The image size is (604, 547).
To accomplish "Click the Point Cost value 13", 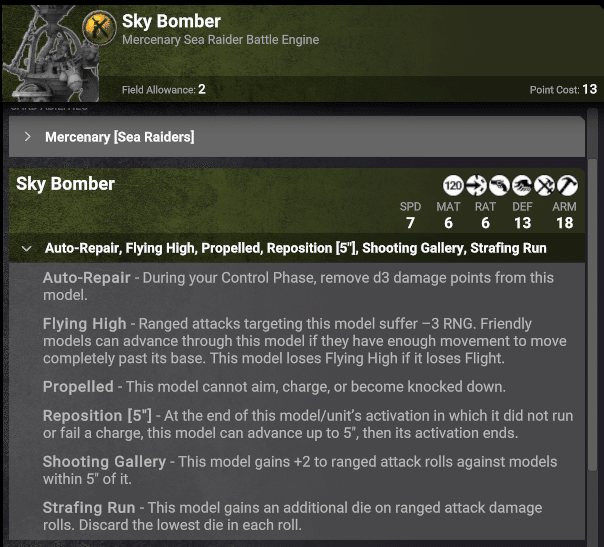I will pyautogui.click(x=589, y=89).
